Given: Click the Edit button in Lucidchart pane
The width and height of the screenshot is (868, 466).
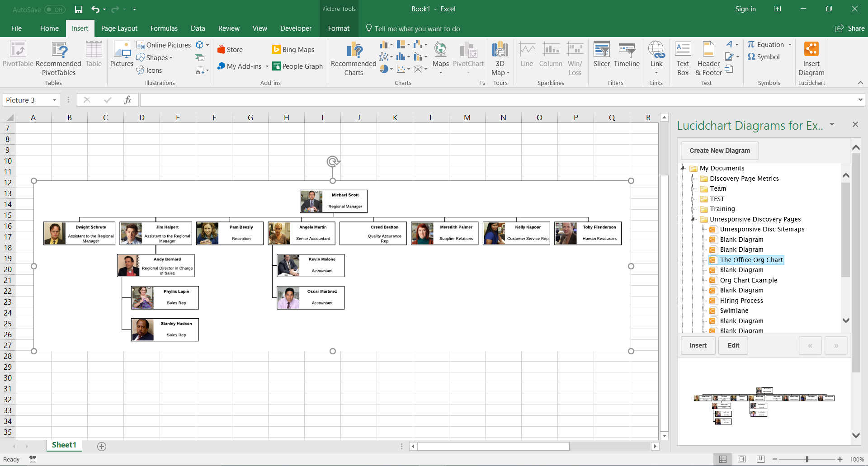Looking at the screenshot, I should (x=733, y=345).
